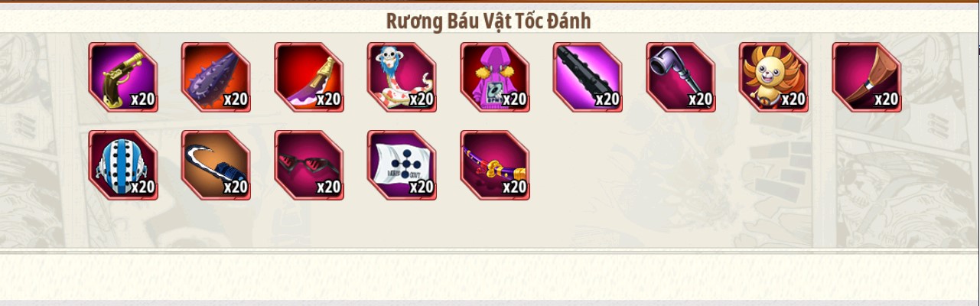Select the blue-white striped helmet item
The image size is (980, 306).
click(123, 165)
